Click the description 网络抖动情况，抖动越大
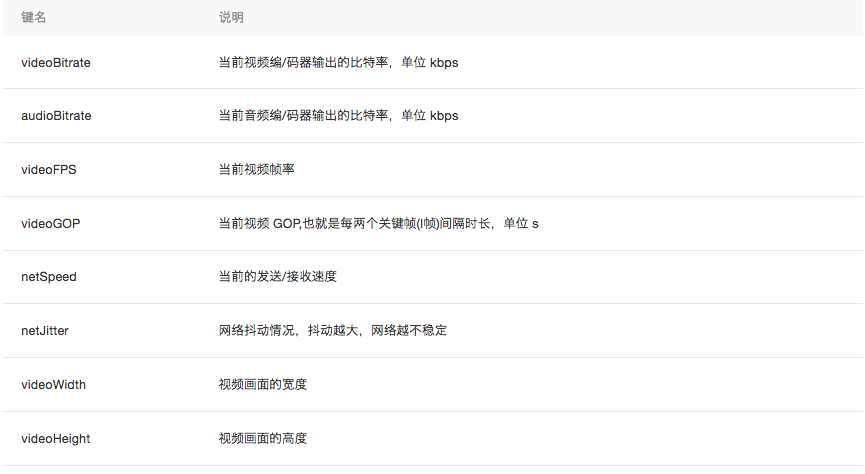Image resolution: width=865 pixels, height=474 pixels. coord(333,331)
